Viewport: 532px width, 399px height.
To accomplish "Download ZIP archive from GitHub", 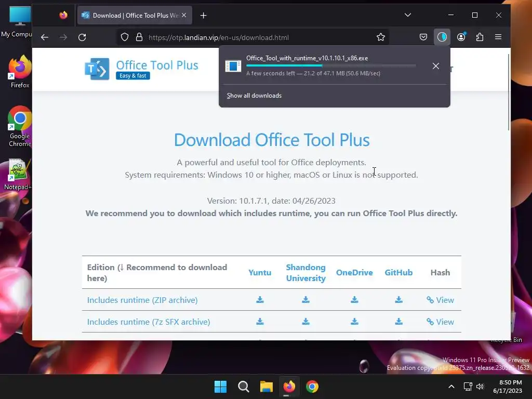I will click(398, 300).
